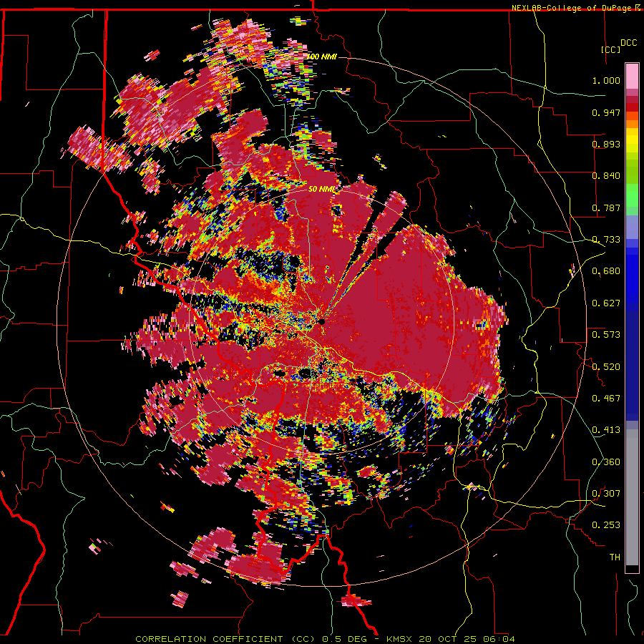
Task: Select the 0.947 scale value
Action: click(x=606, y=112)
